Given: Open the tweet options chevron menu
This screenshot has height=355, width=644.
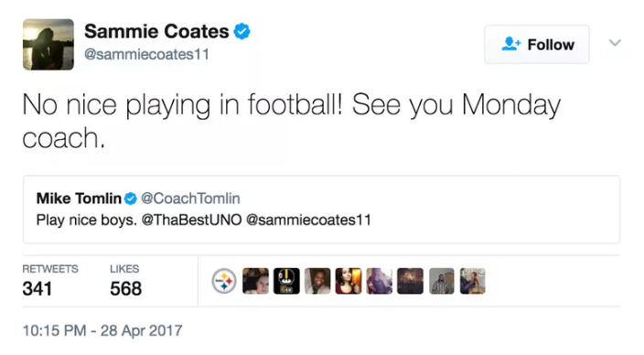Looking at the screenshot, I should pyautogui.click(x=615, y=43).
